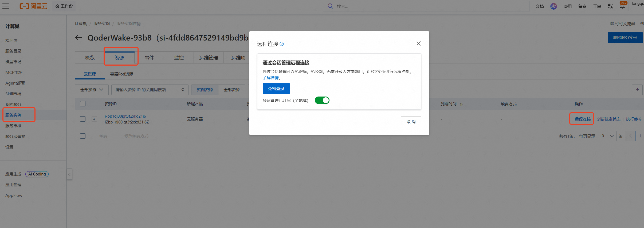Click the 诊断健康状态 action link

click(x=608, y=119)
